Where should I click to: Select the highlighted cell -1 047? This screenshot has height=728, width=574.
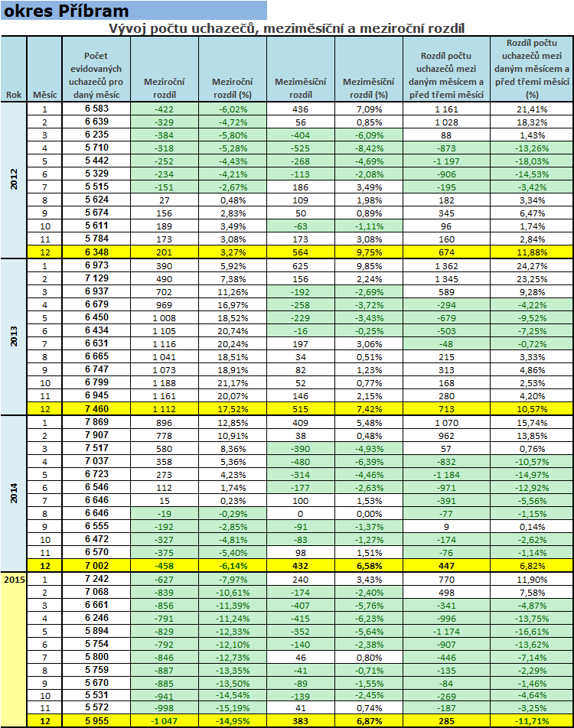pyautogui.click(x=165, y=721)
